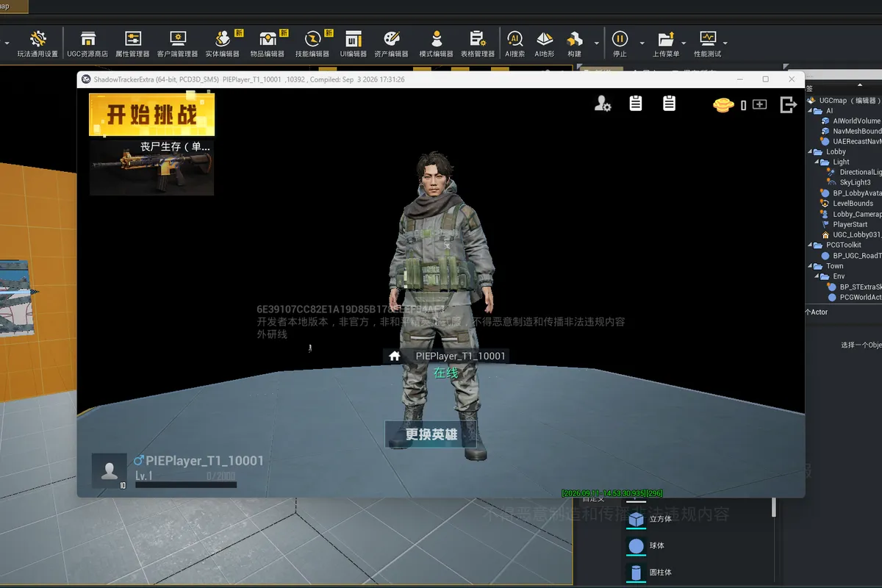The width and height of the screenshot is (882, 588).
Task: Click 更换英雄 change hero button
Action: click(x=431, y=434)
